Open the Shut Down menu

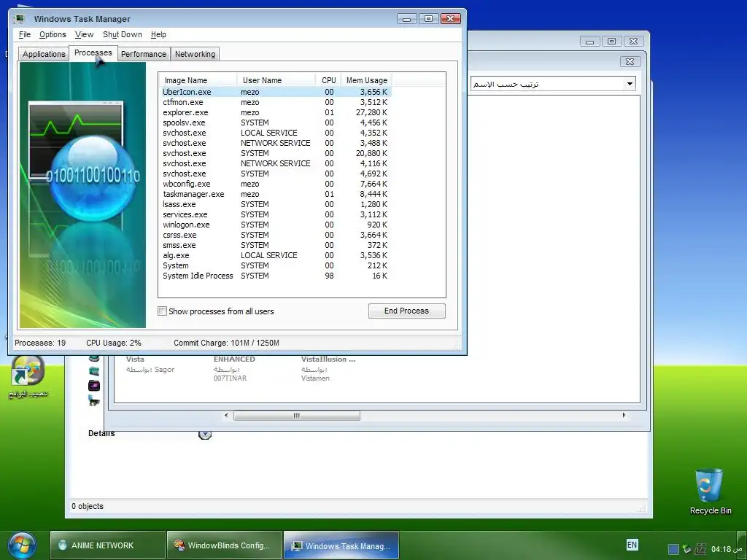pos(123,34)
